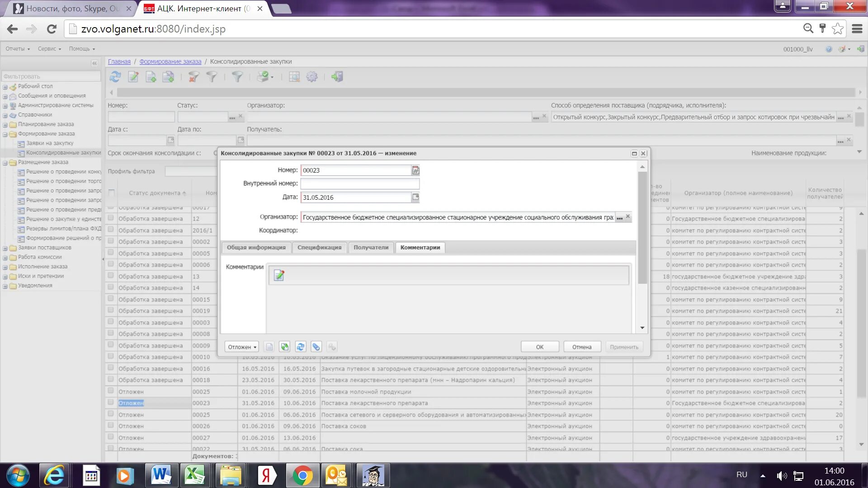Switch to the Получатели tab

[371, 248]
